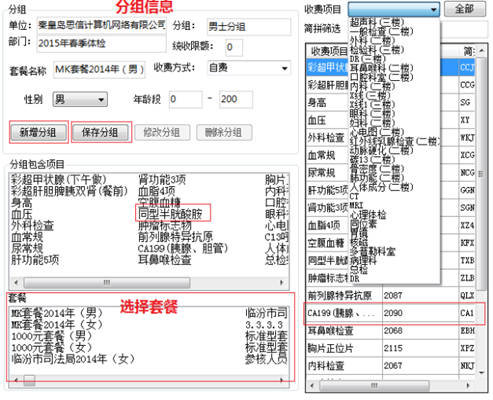Screen dimensions: 493x400
Task: Click the 保存分组 button
Action: click(100, 132)
